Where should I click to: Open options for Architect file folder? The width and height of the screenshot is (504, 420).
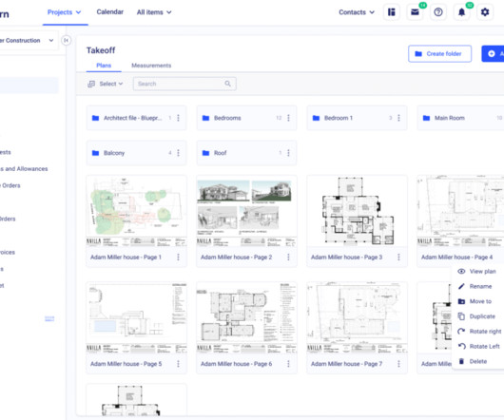coord(178,118)
